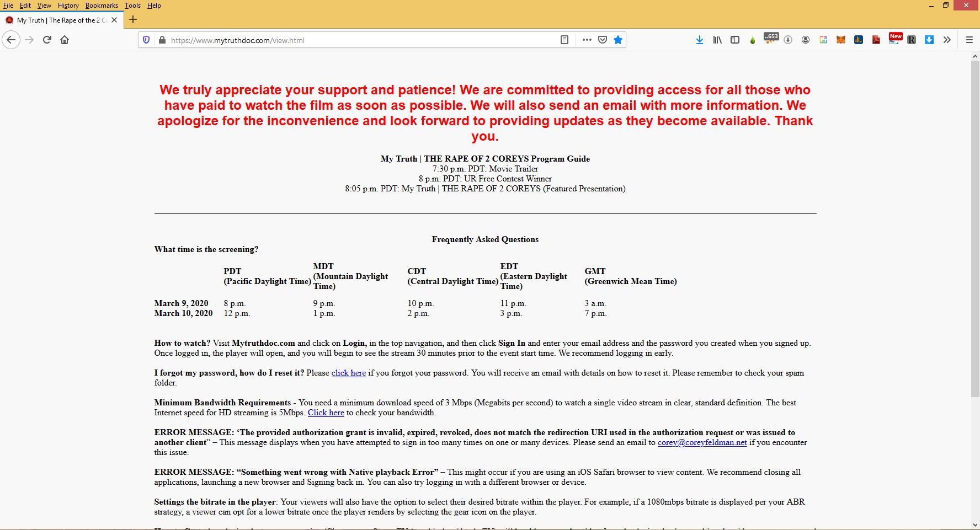This screenshot has width=980, height=530.
Task: Open a new tab with plus button
Action: coord(132,20)
